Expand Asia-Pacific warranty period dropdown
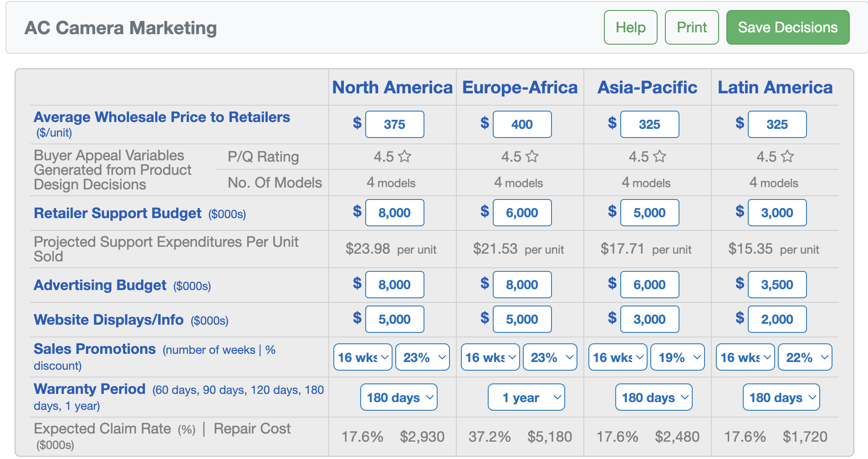Viewport: 868px width, 459px height. tap(654, 398)
